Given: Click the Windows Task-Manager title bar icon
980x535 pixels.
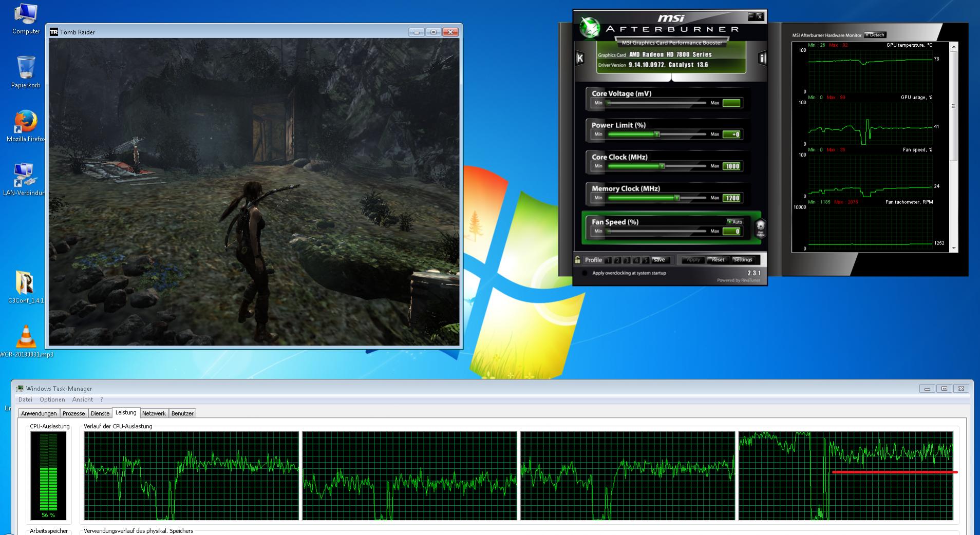Looking at the screenshot, I should (20, 389).
